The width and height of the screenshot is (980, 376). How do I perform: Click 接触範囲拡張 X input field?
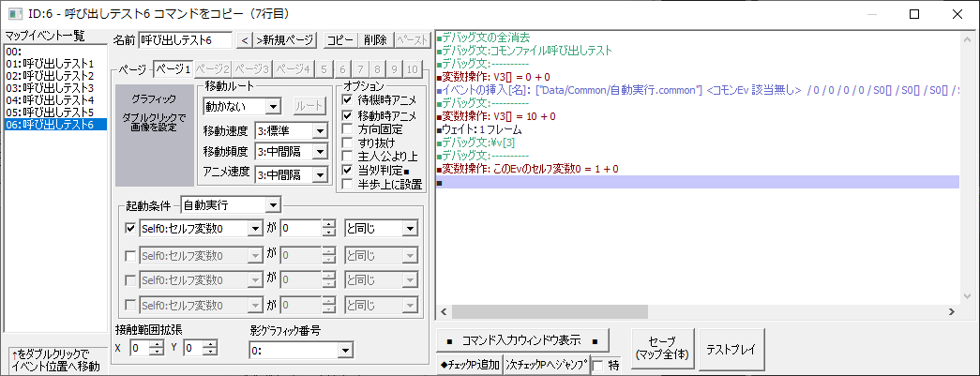[x=140, y=349]
